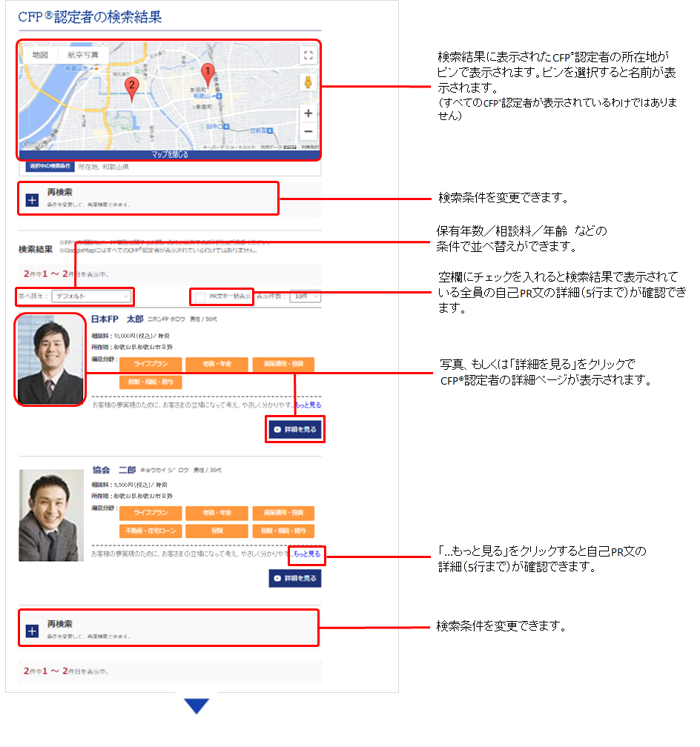Zoom in the map with plus button
The width and height of the screenshot is (700, 747).
click(x=308, y=113)
